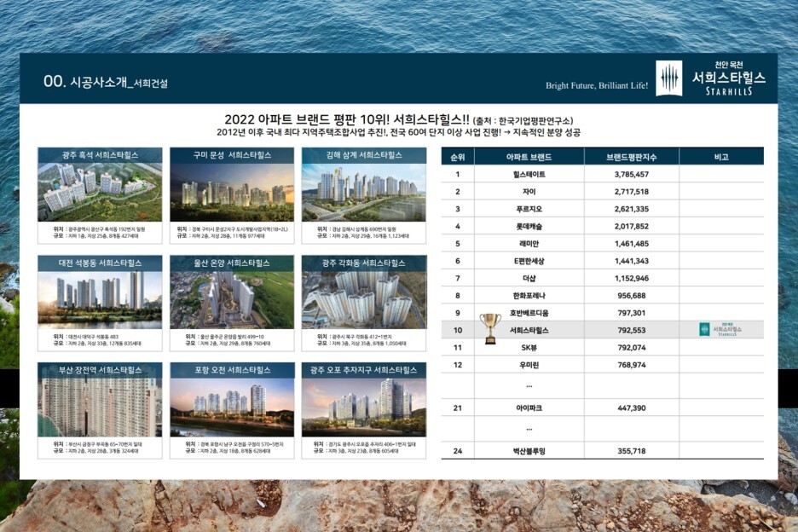Click the index value 1,461,485
This screenshot has height=532, width=798.
tap(631, 243)
